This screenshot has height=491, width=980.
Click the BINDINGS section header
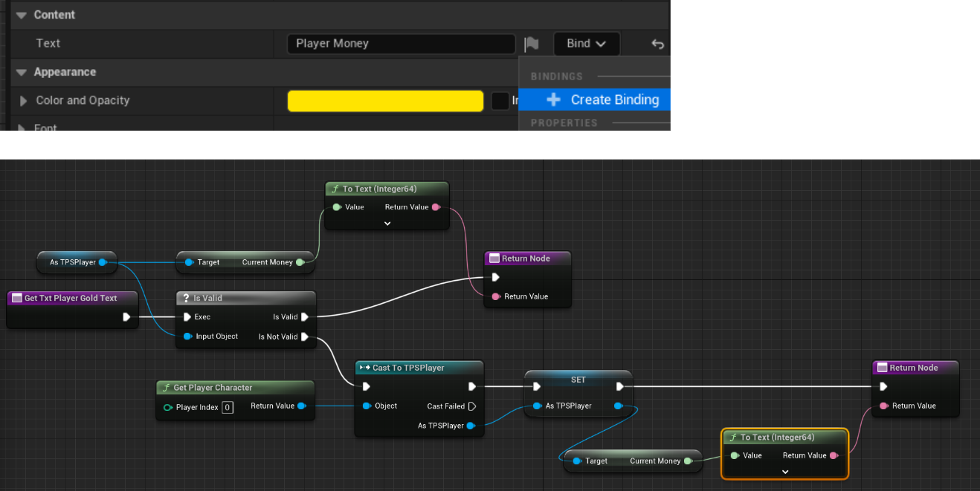pos(557,77)
